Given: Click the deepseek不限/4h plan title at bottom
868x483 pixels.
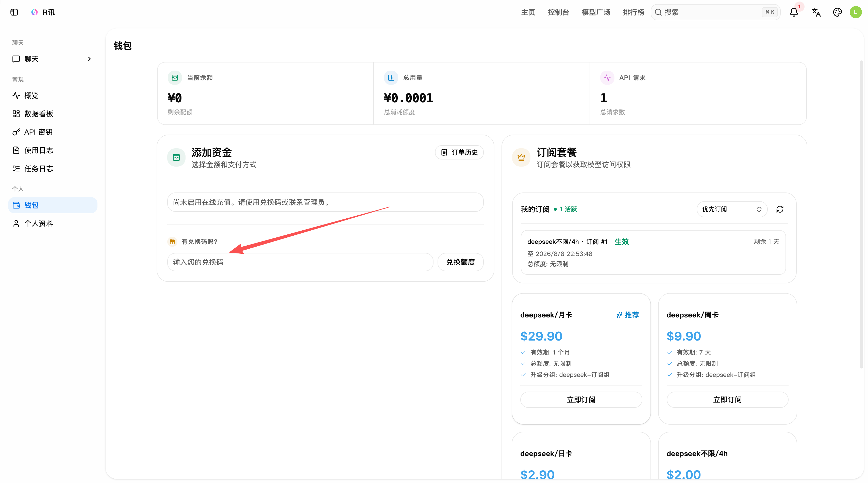Looking at the screenshot, I should click(x=697, y=453).
